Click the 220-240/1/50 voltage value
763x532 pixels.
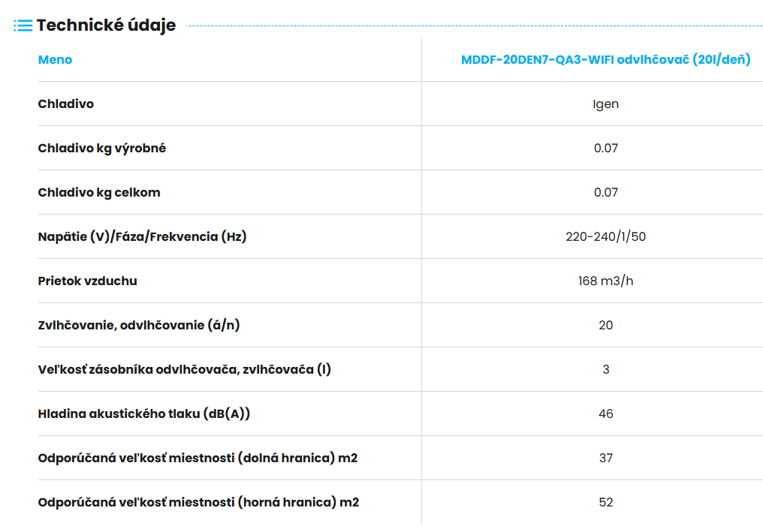605,237
